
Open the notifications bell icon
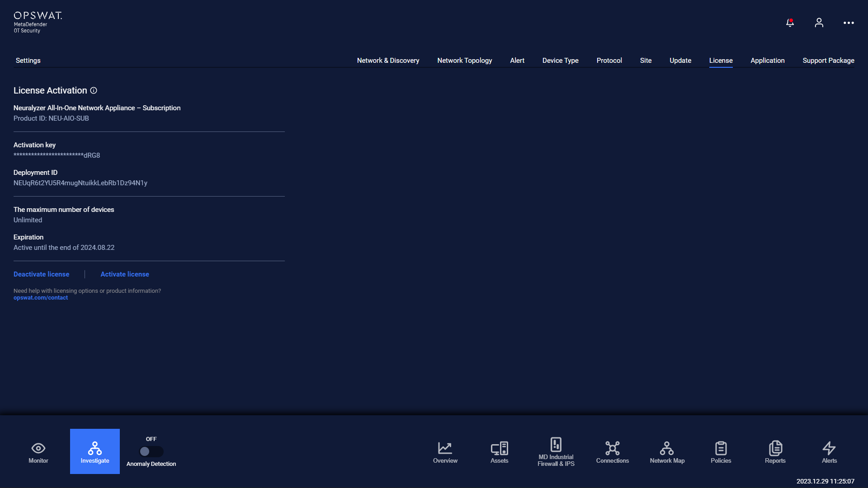click(790, 23)
